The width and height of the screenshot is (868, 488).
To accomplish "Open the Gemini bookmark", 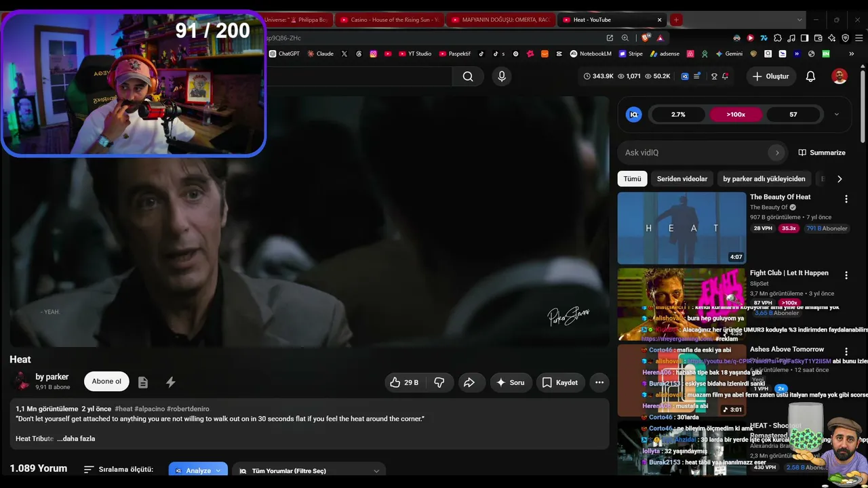I will [729, 54].
